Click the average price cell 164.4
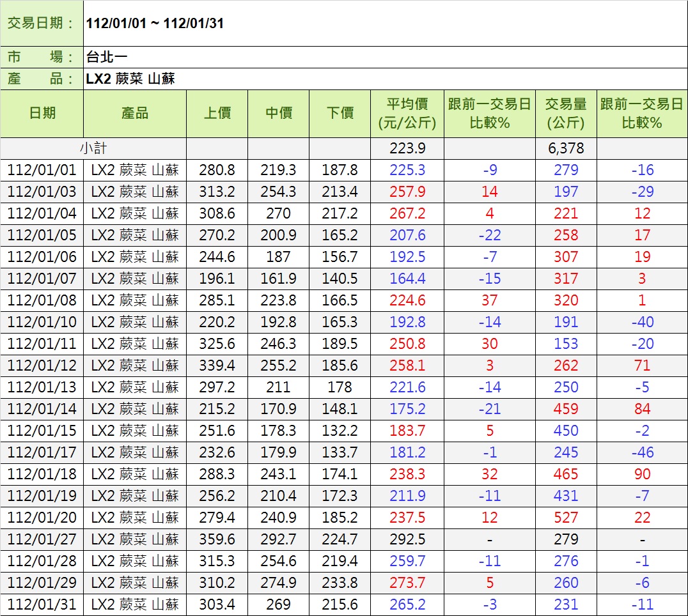 coord(407,279)
